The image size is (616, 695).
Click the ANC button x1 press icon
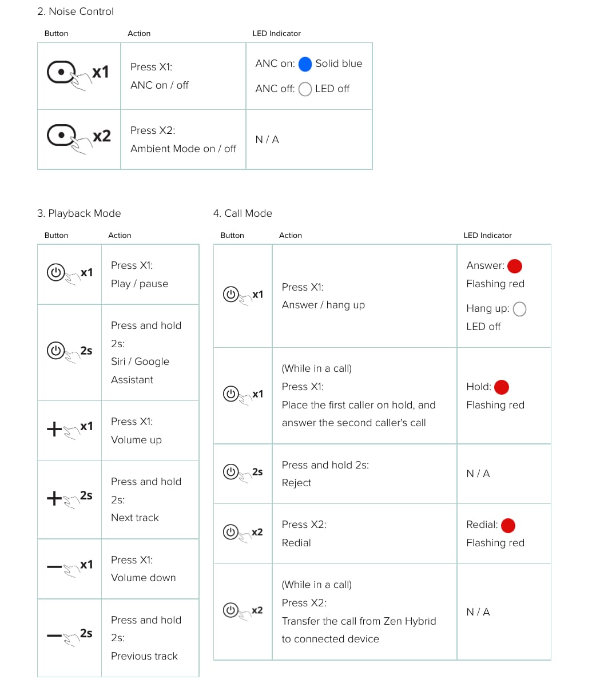pyautogui.click(x=78, y=75)
